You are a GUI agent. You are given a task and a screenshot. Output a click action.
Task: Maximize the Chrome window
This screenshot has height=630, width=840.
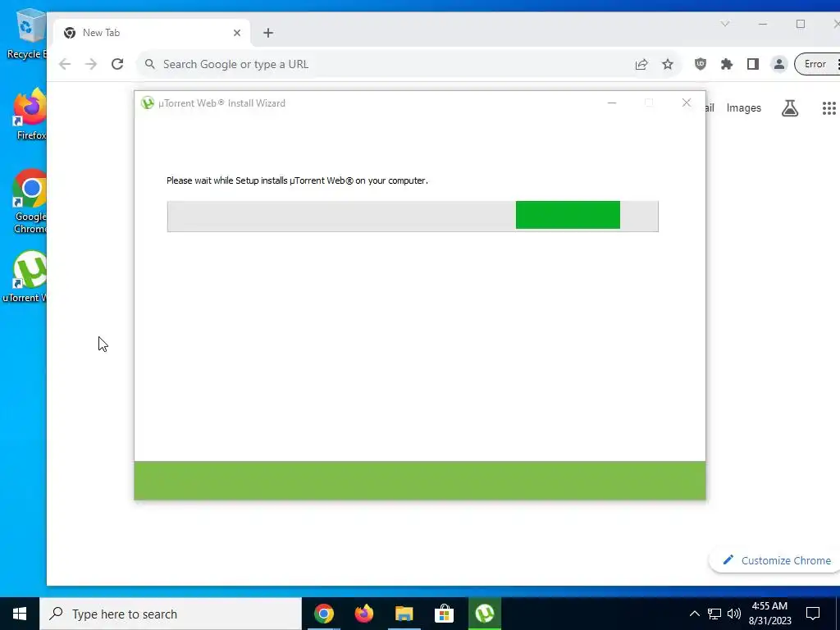point(801,24)
